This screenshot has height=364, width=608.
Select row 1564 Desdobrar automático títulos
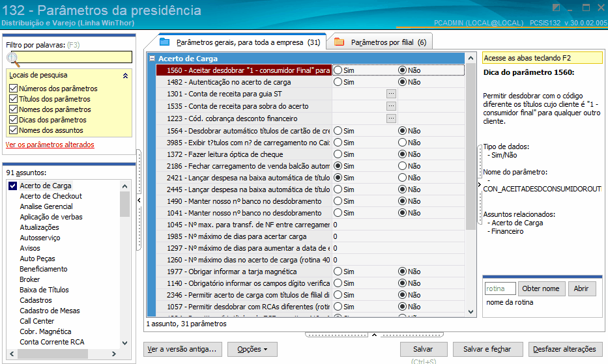310,131
